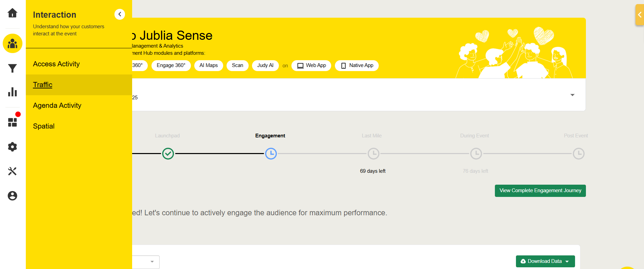Screen dimensions: 644x269
Task: Open the tools wrench icon
Action: 13,171
